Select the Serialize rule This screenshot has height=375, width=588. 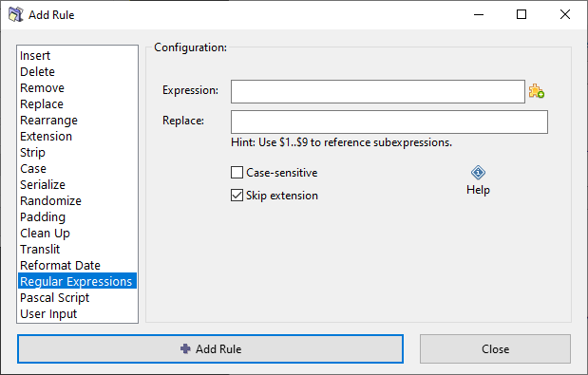[x=77, y=184]
